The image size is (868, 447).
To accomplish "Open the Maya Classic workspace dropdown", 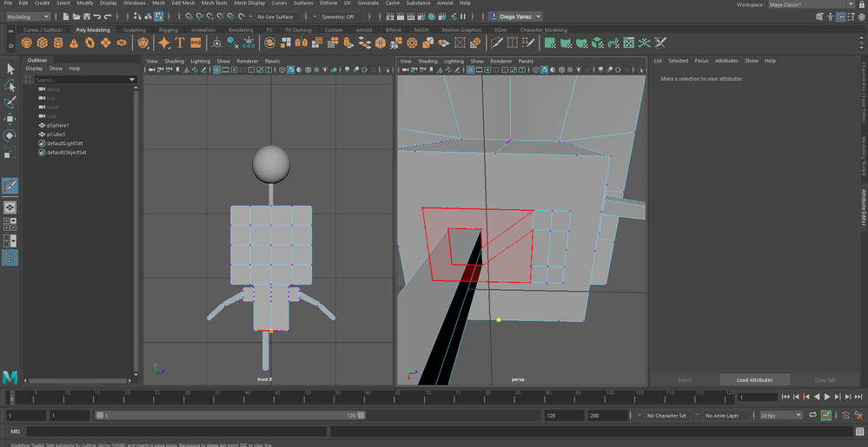I will (808, 4).
